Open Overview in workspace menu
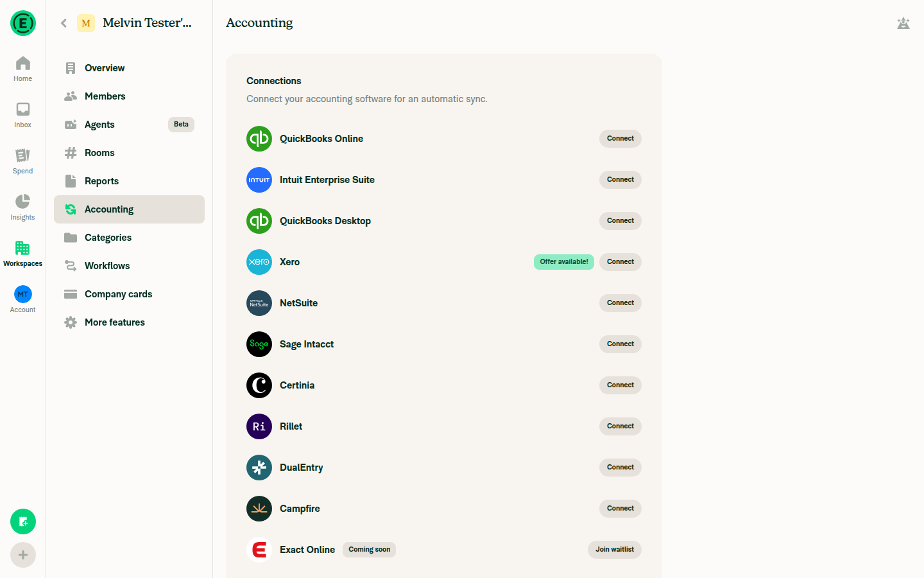Screen dimensions: 924x578 [129, 68]
